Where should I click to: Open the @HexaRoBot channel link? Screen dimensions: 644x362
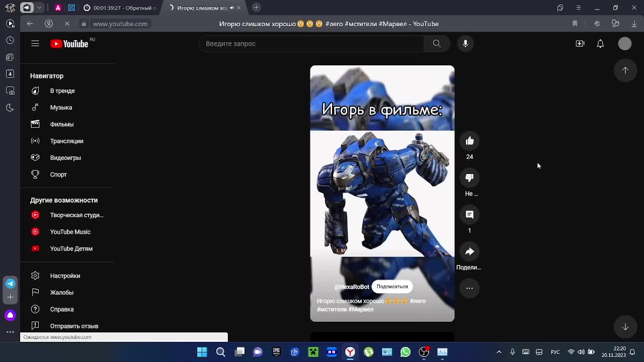coord(352,287)
